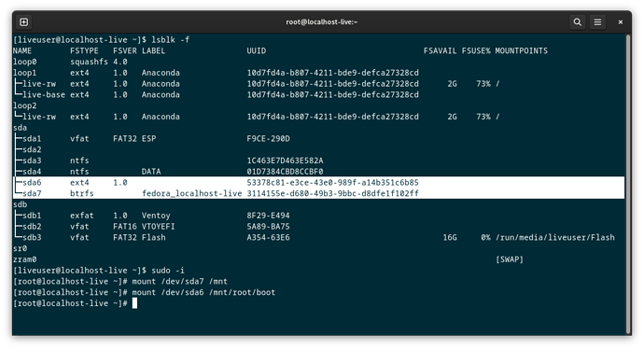The width and height of the screenshot is (644, 349).
Task: Open the hamburger main menu
Action: tap(597, 21)
